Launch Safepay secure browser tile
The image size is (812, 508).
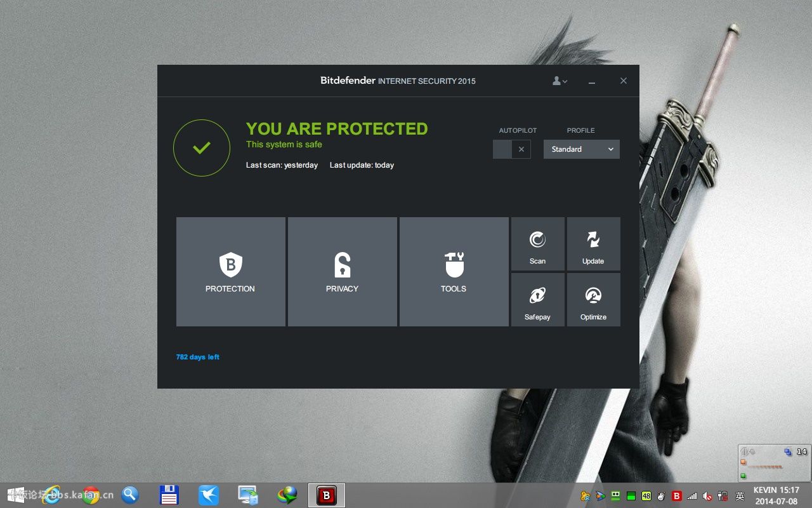(538, 300)
